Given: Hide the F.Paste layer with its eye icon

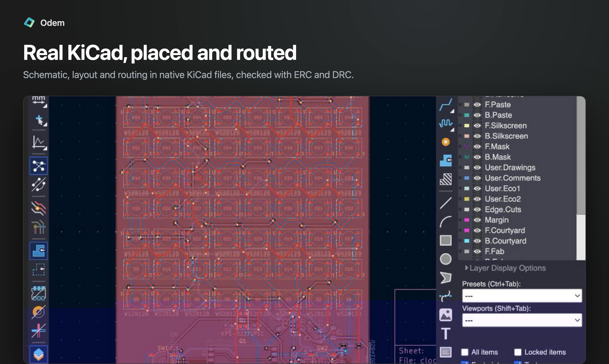Looking at the screenshot, I should [477, 105].
